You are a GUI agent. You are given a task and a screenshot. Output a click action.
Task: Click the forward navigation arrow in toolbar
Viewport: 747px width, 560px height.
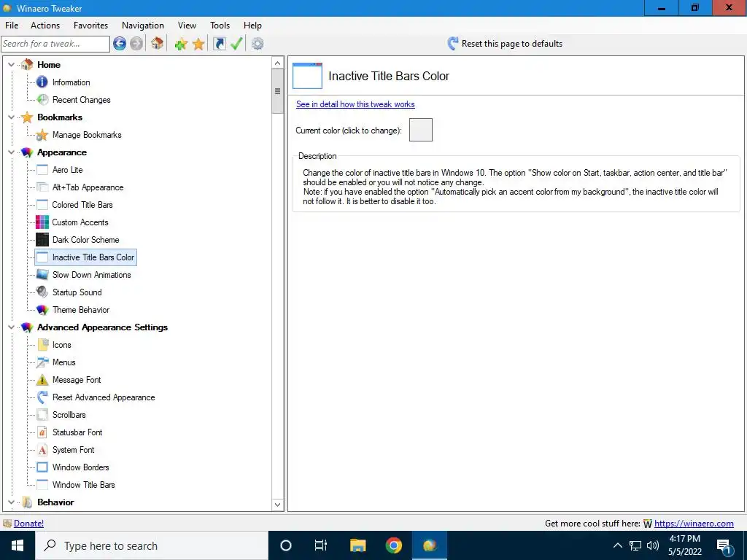(x=136, y=44)
